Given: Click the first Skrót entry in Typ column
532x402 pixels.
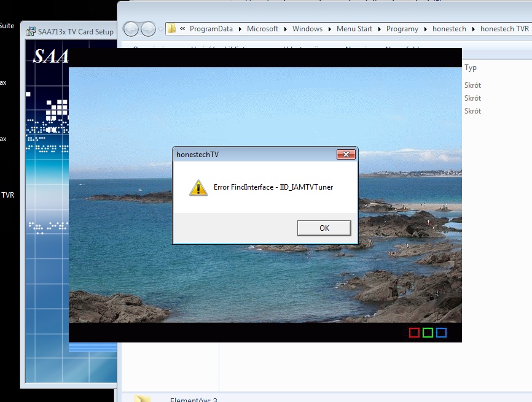Looking at the screenshot, I should click(x=472, y=85).
